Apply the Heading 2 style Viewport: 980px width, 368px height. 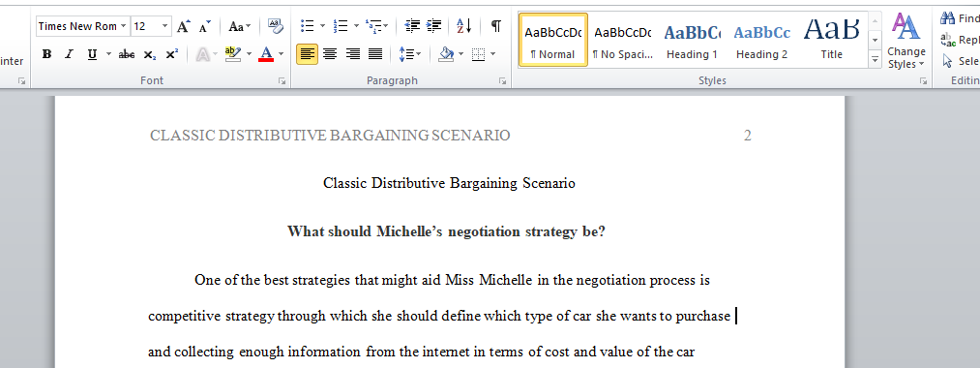point(762,40)
